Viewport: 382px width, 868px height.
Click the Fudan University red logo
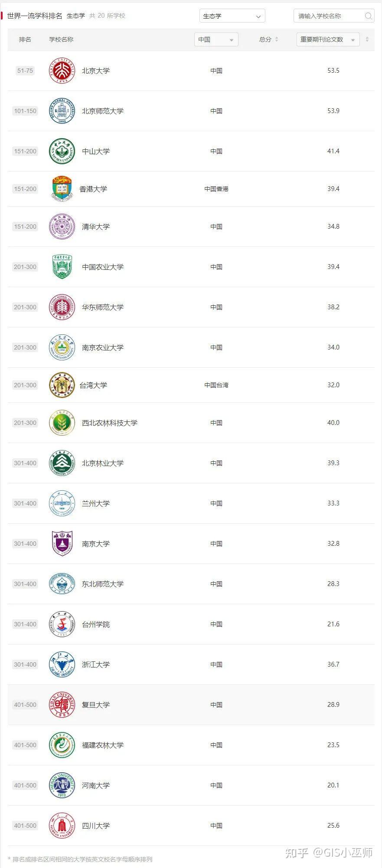click(62, 705)
